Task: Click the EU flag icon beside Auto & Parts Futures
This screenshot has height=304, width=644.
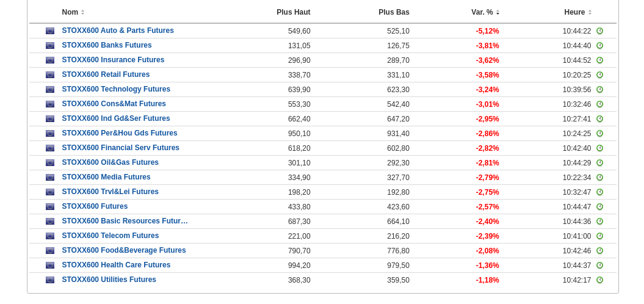Action: click(x=50, y=31)
